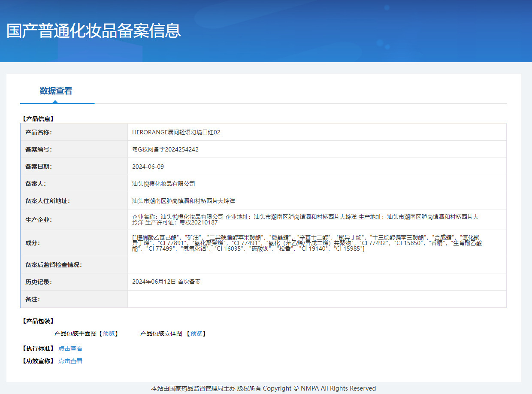Click the 产品包装平面图 label
Screen dimensions: 532x394
pos(76,333)
